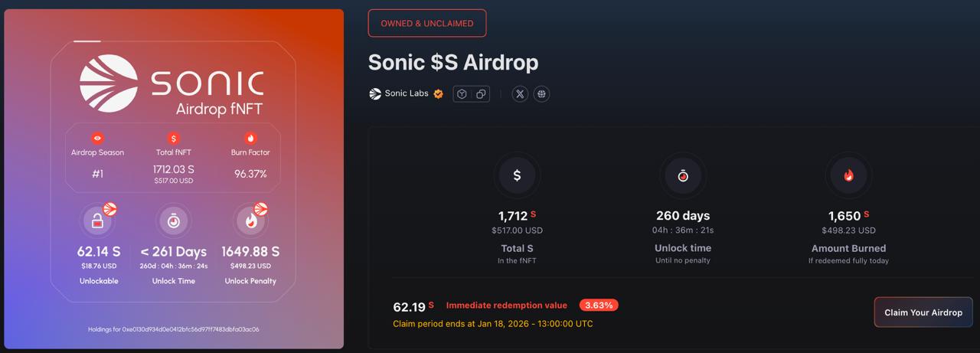Screen dimensions: 980x353
Task: Open the website globe icon
Action: pyautogui.click(x=542, y=94)
